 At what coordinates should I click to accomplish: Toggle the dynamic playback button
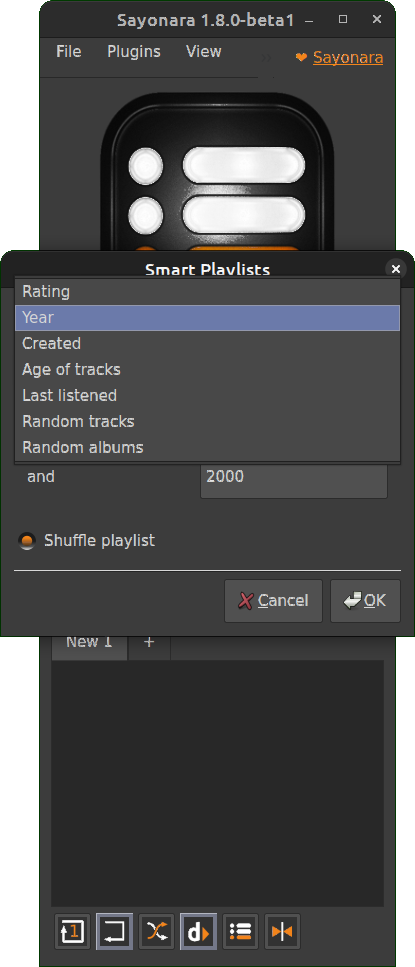[199, 931]
